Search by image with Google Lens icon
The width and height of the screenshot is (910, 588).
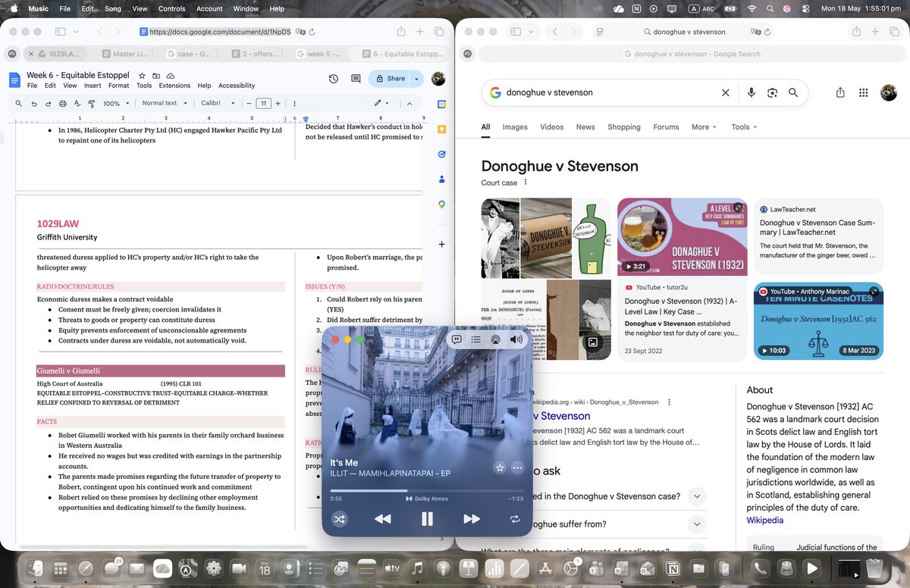[772, 92]
